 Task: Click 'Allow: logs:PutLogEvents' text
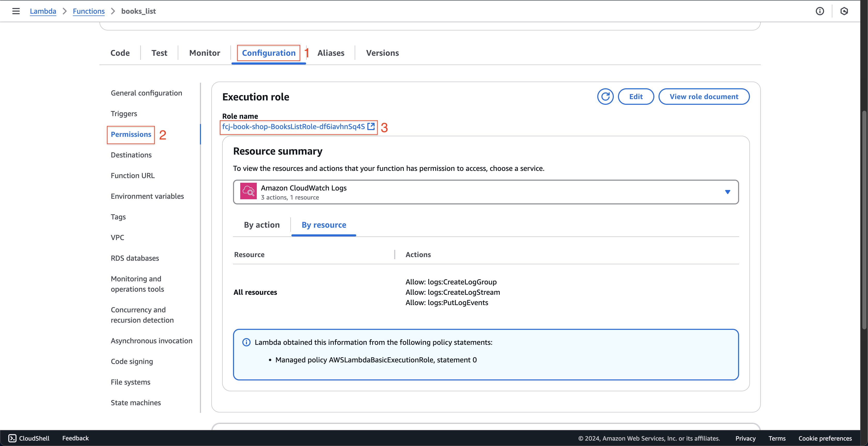click(447, 302)
